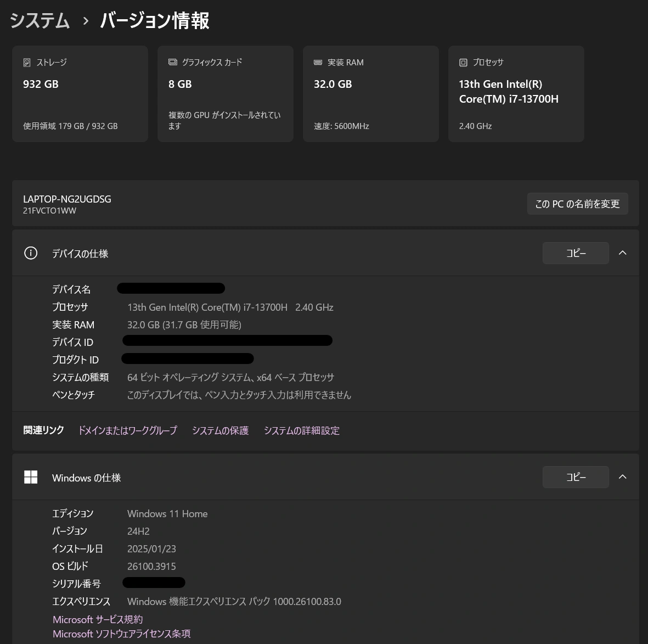Click processor value in device specifications list

[230, 307]
